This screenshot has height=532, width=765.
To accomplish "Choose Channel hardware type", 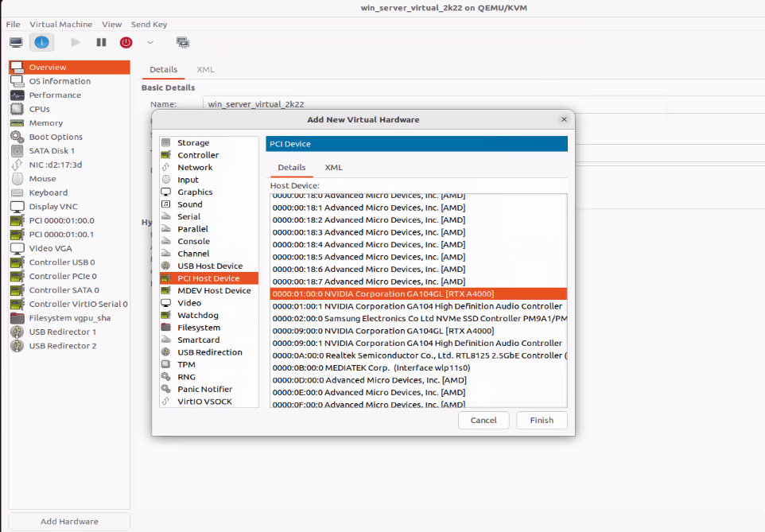I will (x=209, y=254).
